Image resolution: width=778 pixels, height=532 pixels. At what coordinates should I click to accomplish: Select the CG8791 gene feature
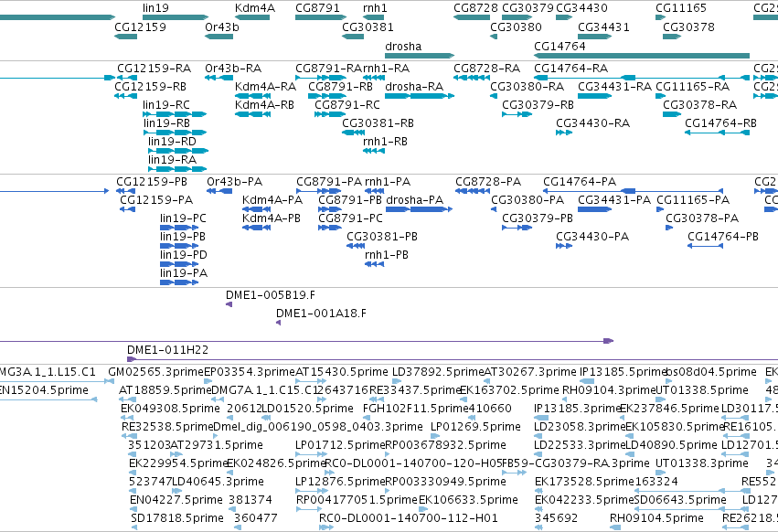pos(321,17)
